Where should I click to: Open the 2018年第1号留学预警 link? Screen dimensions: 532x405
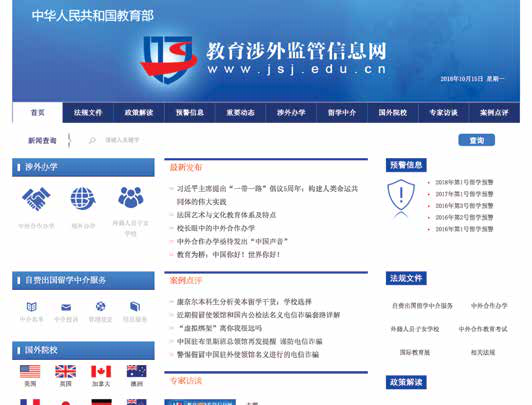click(464, 182)
